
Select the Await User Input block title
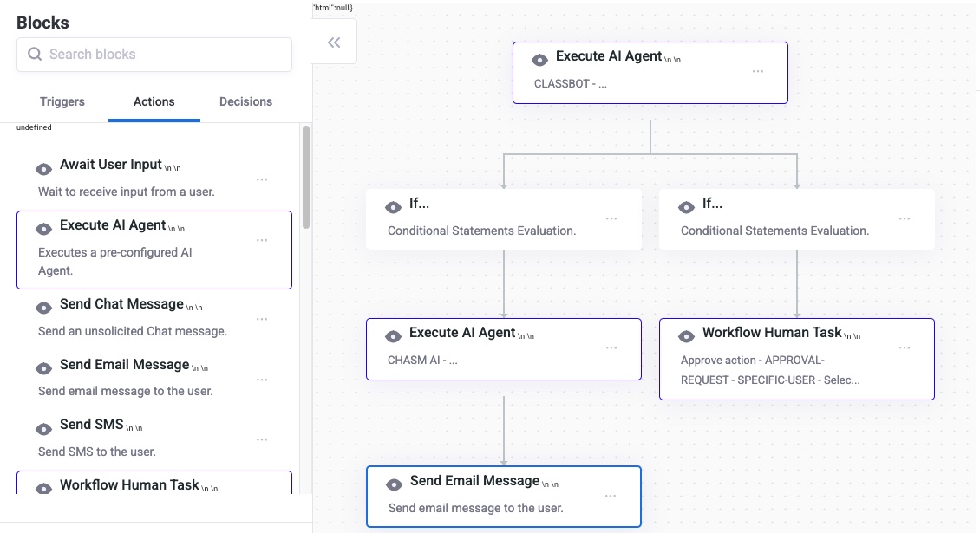pos(111,165)
